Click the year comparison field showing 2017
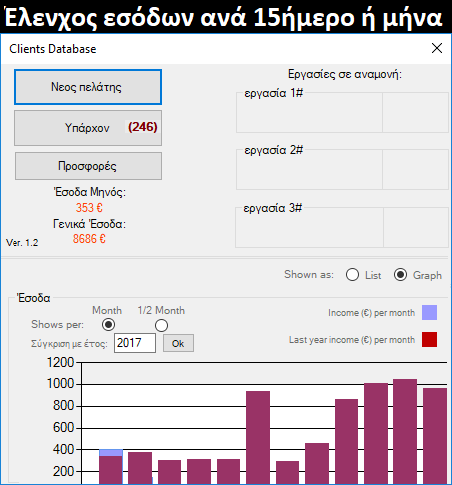The height and width of the screenshot is (485, 452). pyautogui.click(x=135, y=343)
